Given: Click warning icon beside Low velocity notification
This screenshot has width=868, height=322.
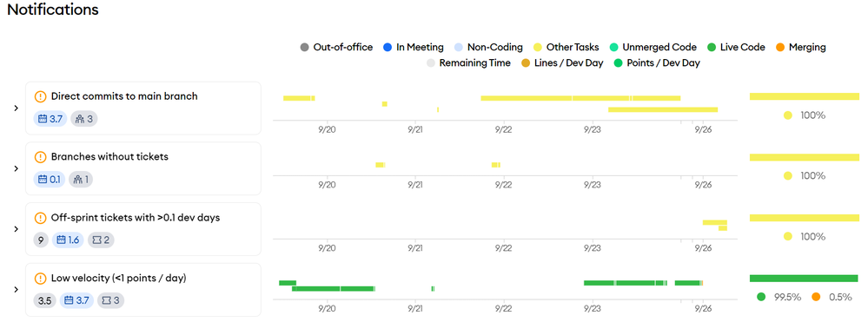Looking at the screenshot, I should click(x=41, y=278).
